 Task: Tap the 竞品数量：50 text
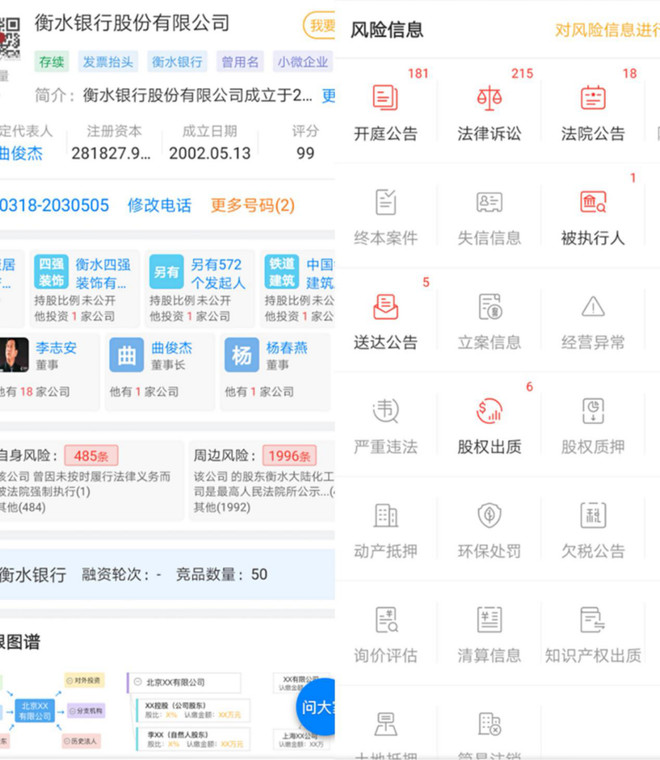pyautogui.click(x=221, y=574)
